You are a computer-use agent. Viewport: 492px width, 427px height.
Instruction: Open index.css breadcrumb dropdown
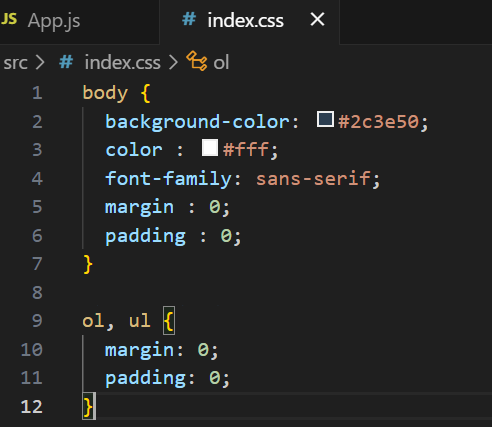pyautogui.click(x=122, y=62)
